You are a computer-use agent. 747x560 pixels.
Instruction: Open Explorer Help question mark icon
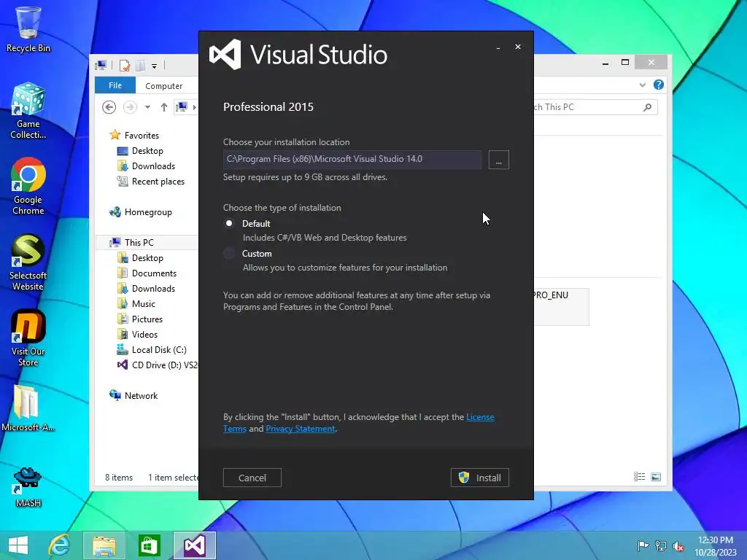coord(659,85)
